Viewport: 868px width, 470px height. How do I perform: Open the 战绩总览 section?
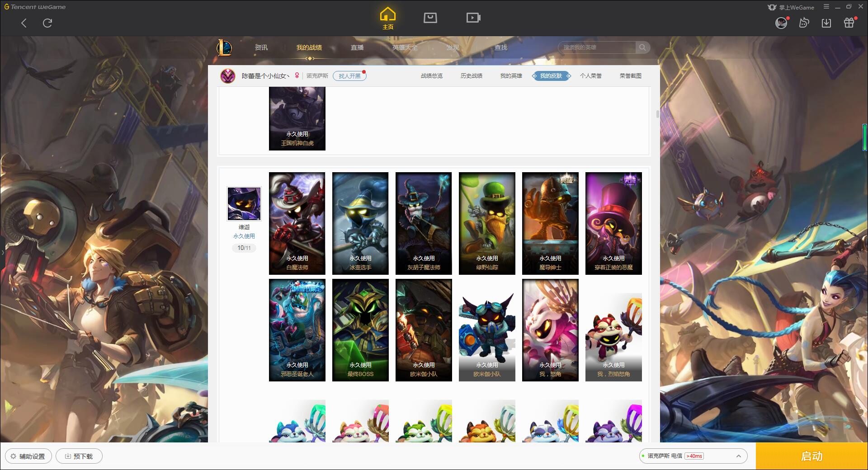click(432, 76)
